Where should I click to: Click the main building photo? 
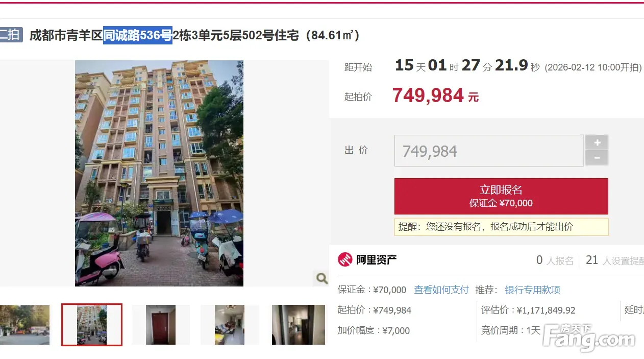coord(159,173)
